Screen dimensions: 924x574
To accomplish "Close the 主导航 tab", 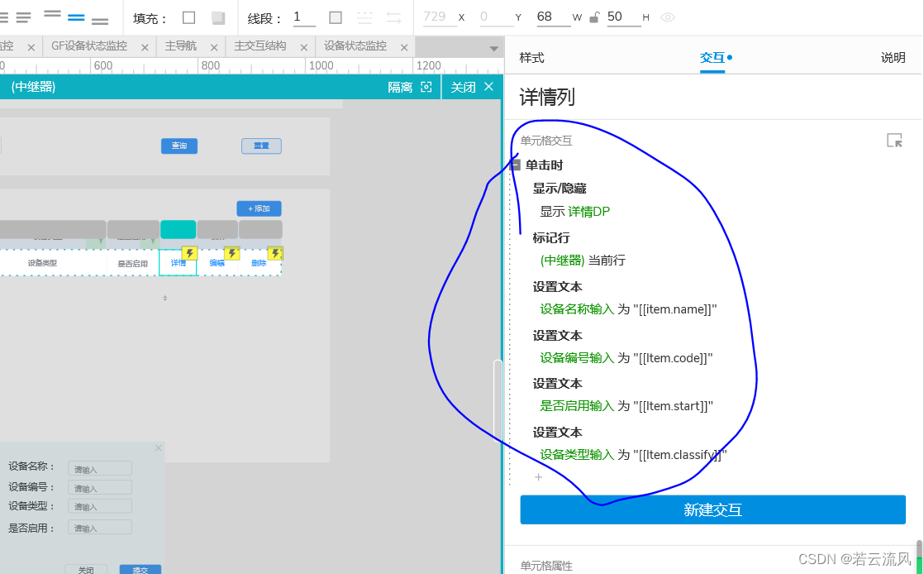I will [214, 47].
